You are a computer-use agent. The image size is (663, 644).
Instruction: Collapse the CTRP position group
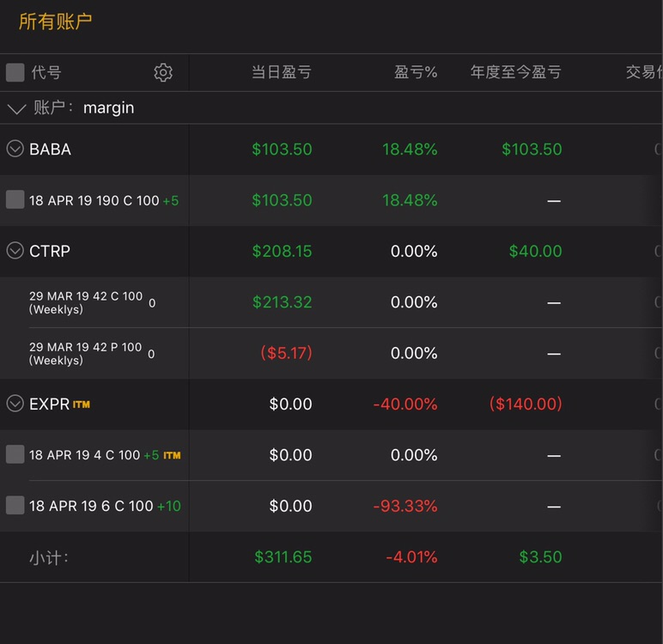(15, 251)
